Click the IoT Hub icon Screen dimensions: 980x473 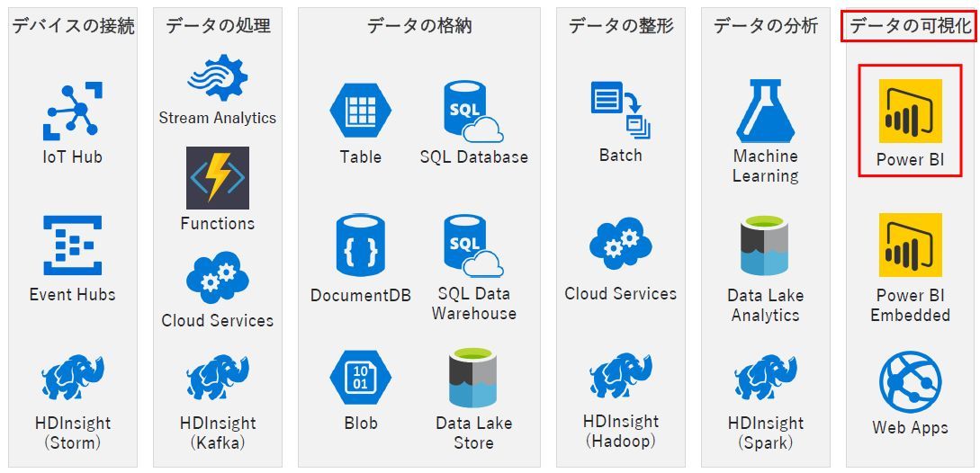pyautogui.click(x=73, y=112)
